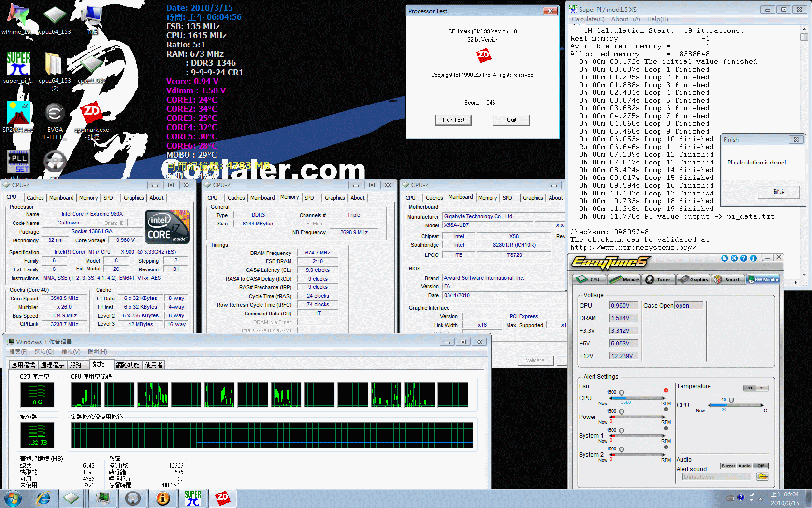
Task: Click the Default.wav alert sound field
Action: tap(716, 477)
